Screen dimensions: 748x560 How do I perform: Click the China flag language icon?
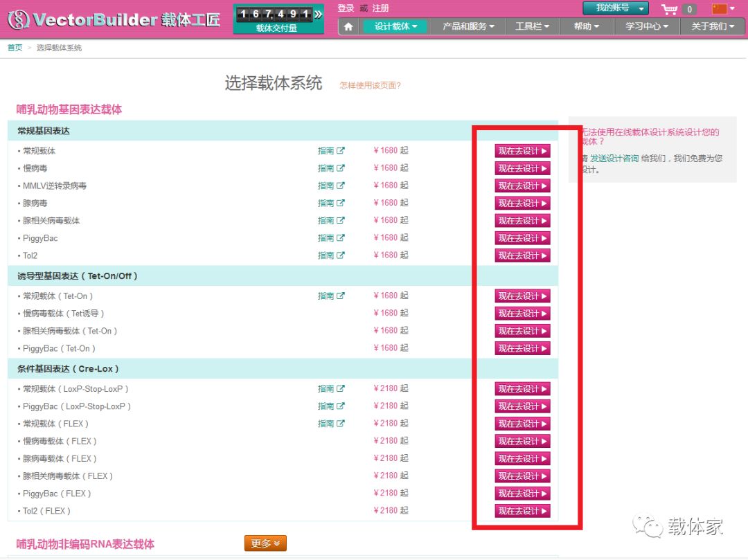pyautogui.click(x=720, y=9)
